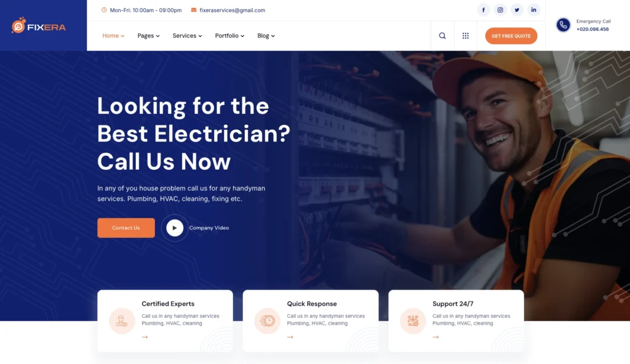
Task: Expand the Services dropdown menu
Action: [x=187, y=36]
